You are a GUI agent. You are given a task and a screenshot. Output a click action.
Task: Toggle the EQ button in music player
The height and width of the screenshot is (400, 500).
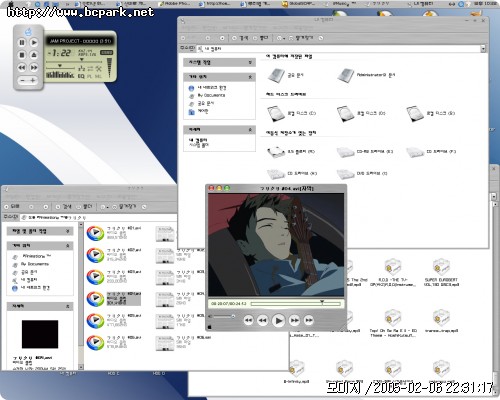[81, 76]
